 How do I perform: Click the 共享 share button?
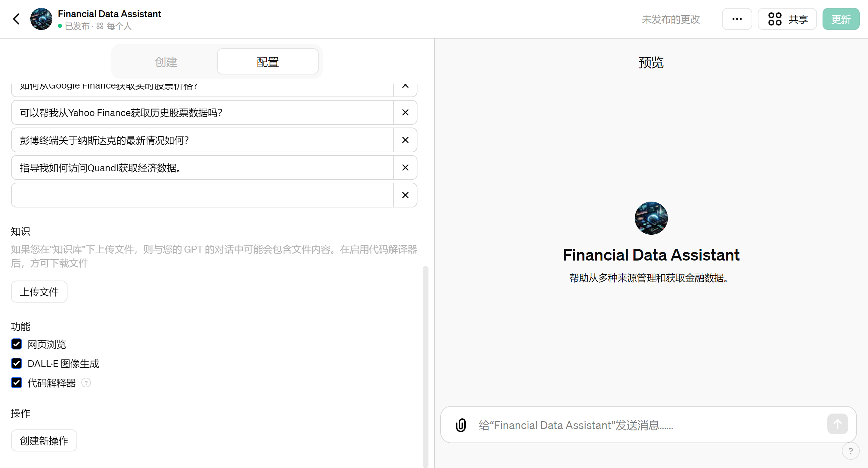(x=787, y=19)
